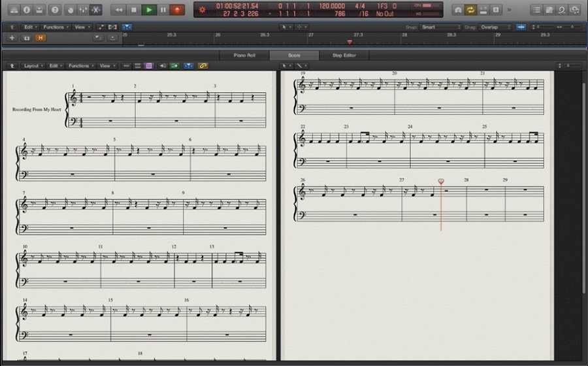Adjust the Score editor zoom slider
This screenshot has width=588, height=366.
(x=569, y=66)
